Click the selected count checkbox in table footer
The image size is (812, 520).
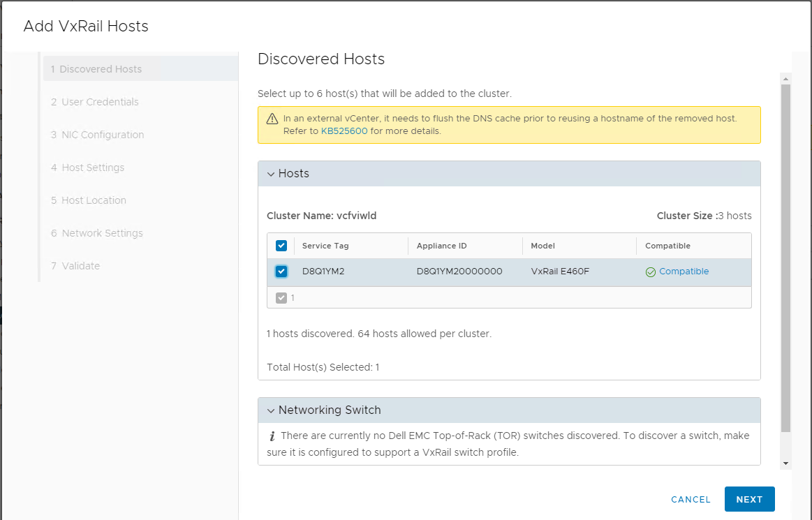281,298
